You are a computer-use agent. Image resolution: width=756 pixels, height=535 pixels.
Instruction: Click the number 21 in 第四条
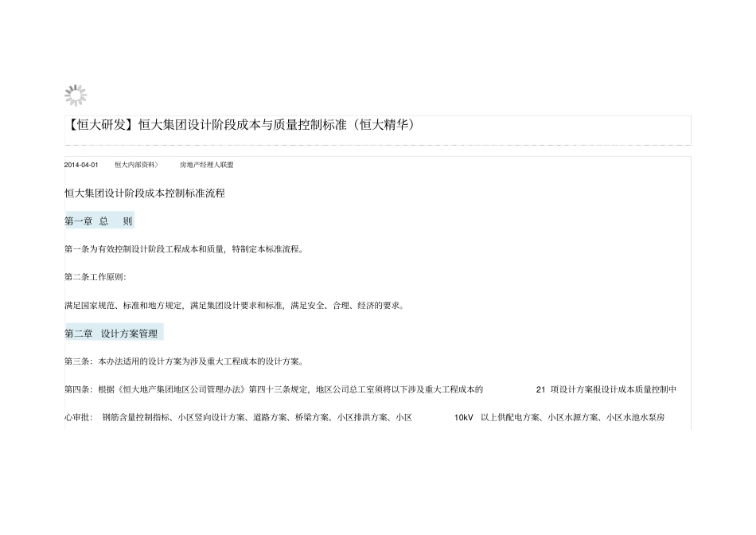[540, 390]
